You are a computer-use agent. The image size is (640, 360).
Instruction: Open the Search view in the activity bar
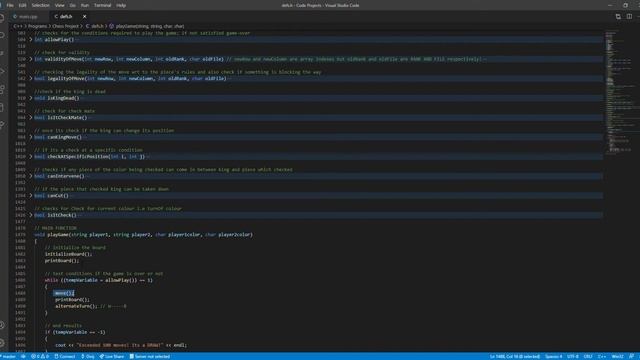click(x=2, y=36)
